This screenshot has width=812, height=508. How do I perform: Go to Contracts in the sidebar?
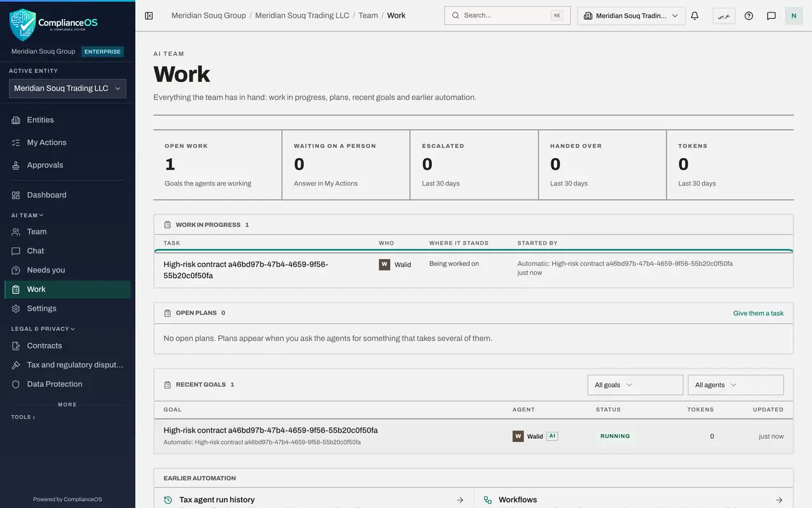click(67, 346)
